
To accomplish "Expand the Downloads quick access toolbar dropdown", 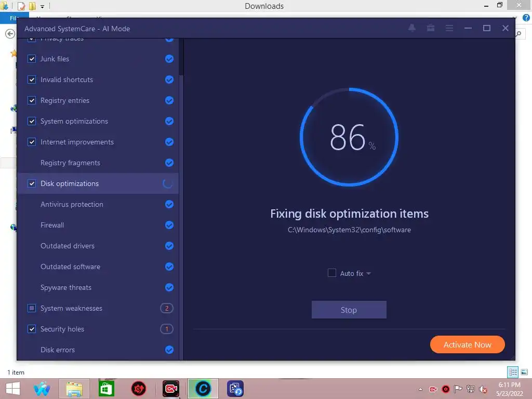I will (x=43, y=6).
